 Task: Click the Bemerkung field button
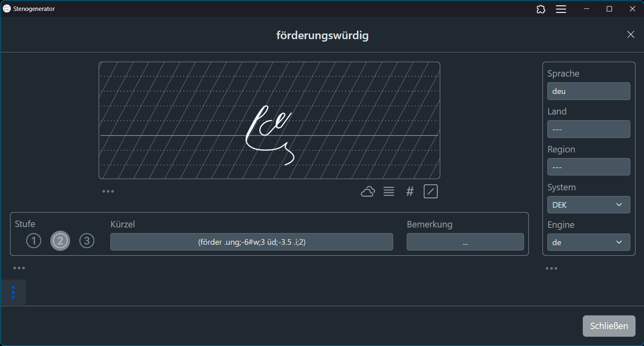pos(465,242)
